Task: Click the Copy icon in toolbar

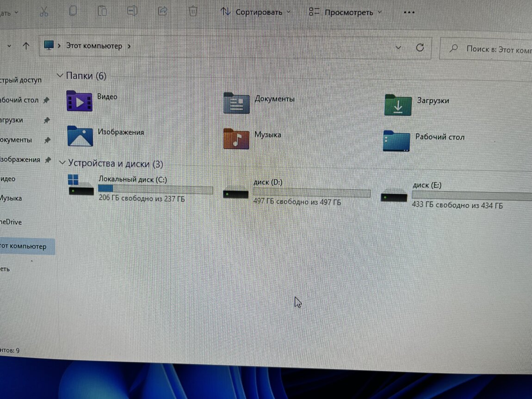Action: (73, 11)
